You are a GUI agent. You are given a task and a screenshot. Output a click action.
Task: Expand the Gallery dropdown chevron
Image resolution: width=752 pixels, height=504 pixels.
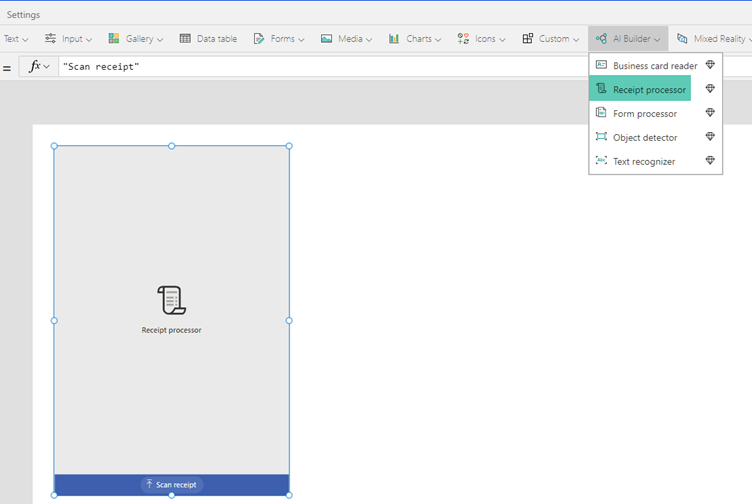(x=160, y=39)
